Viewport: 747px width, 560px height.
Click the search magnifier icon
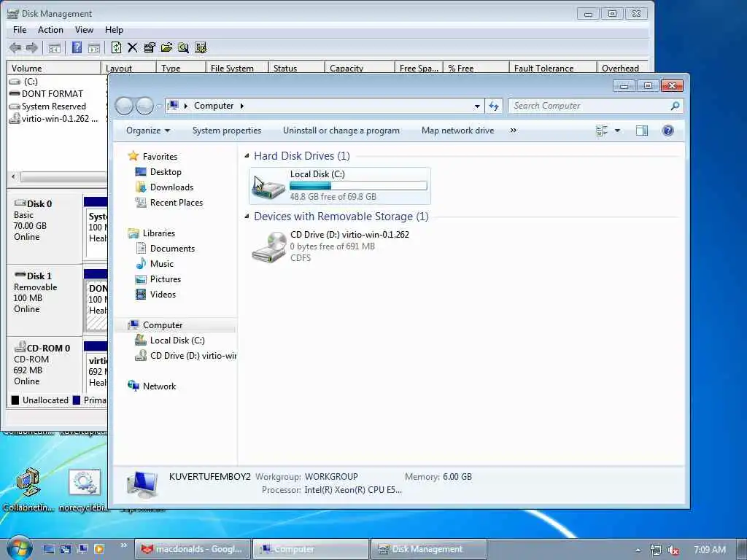(675, 106)
